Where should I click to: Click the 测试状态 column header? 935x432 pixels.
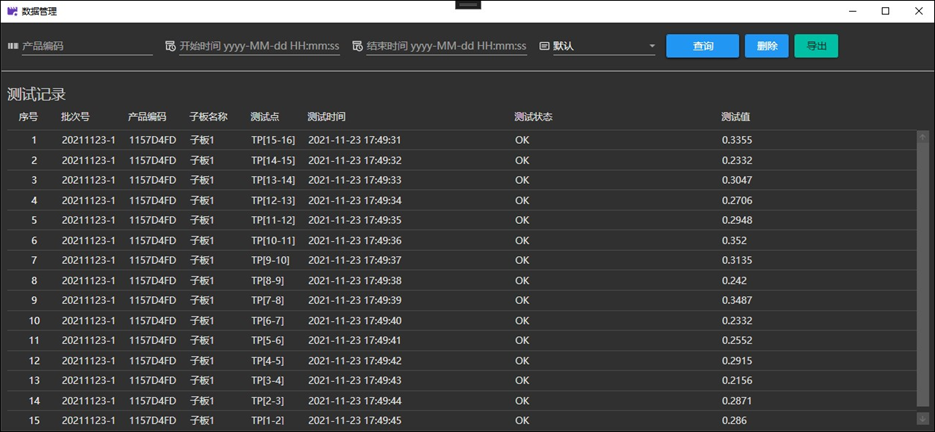533,117
